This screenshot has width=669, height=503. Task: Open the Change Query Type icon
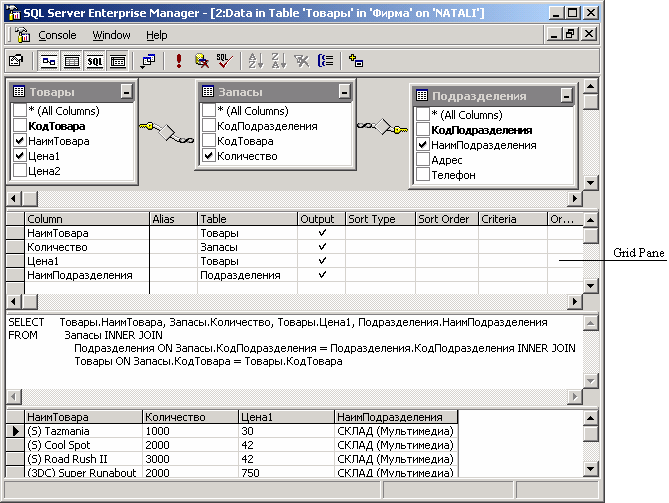click(x=148, y=61)
